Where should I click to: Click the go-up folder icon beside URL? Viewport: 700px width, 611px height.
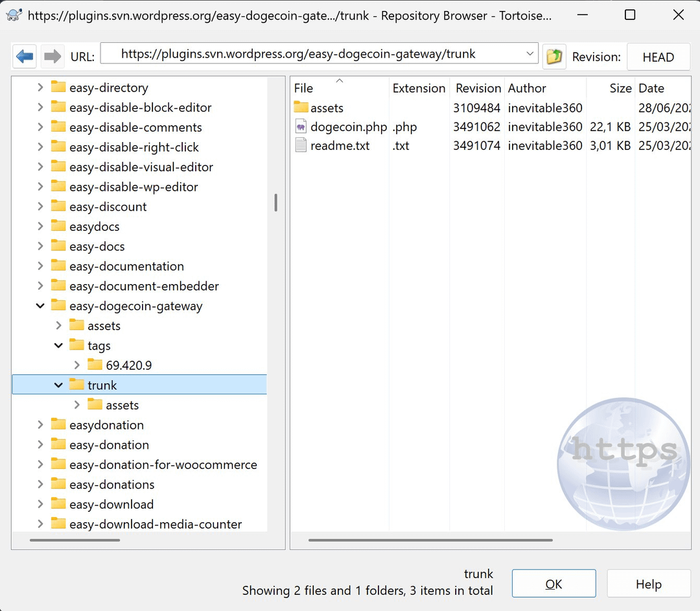pyautogui.click(x=554, y=57)
